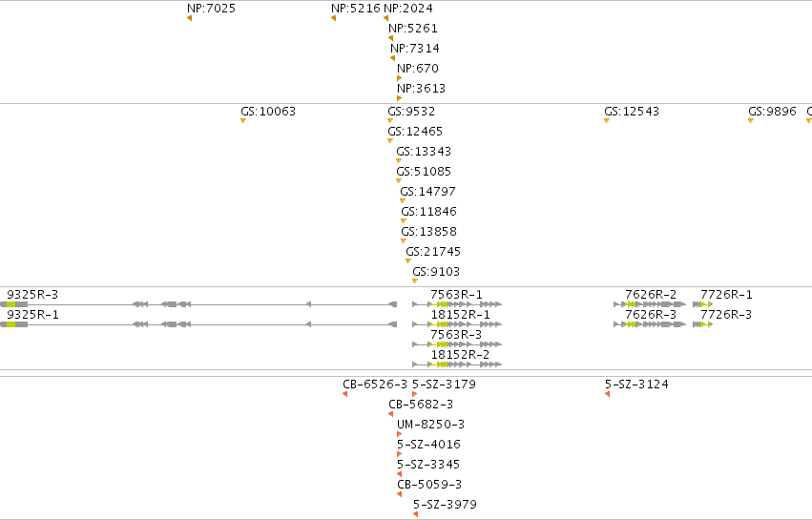The width and height of the screenshot is (812, 520).
Task: Click the NP:2024 feature label
Action: [x=408, y=9]
